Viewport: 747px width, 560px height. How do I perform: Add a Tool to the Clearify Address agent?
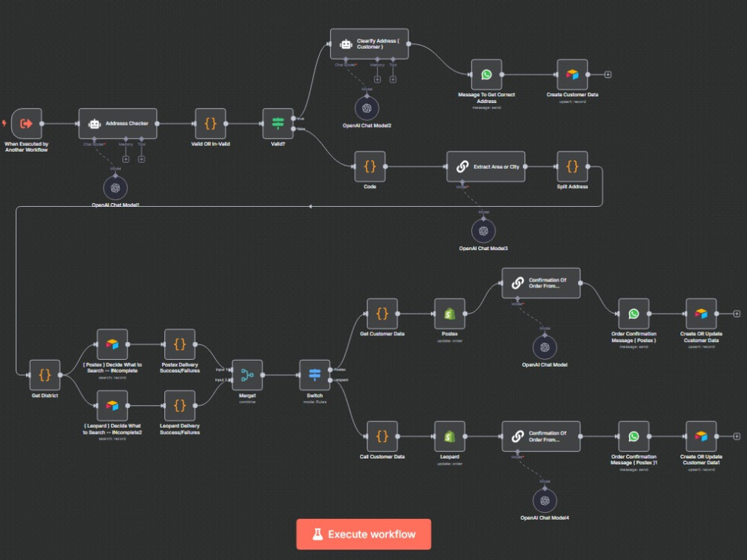tap(393, 80)
